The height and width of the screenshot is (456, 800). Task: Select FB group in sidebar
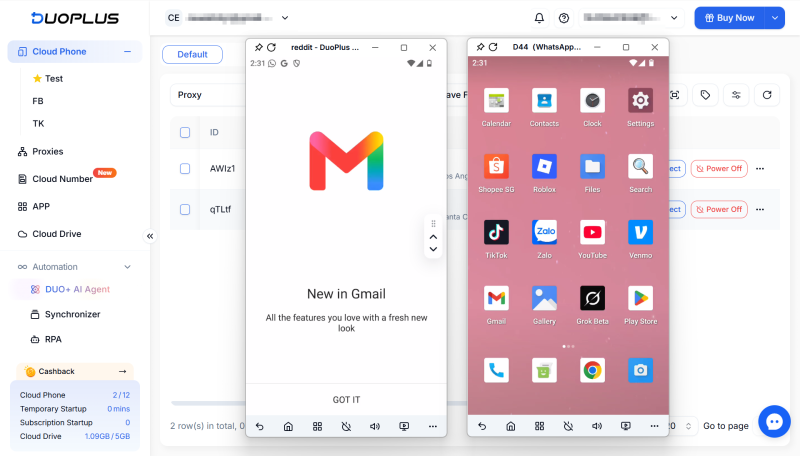click(38, 101)
